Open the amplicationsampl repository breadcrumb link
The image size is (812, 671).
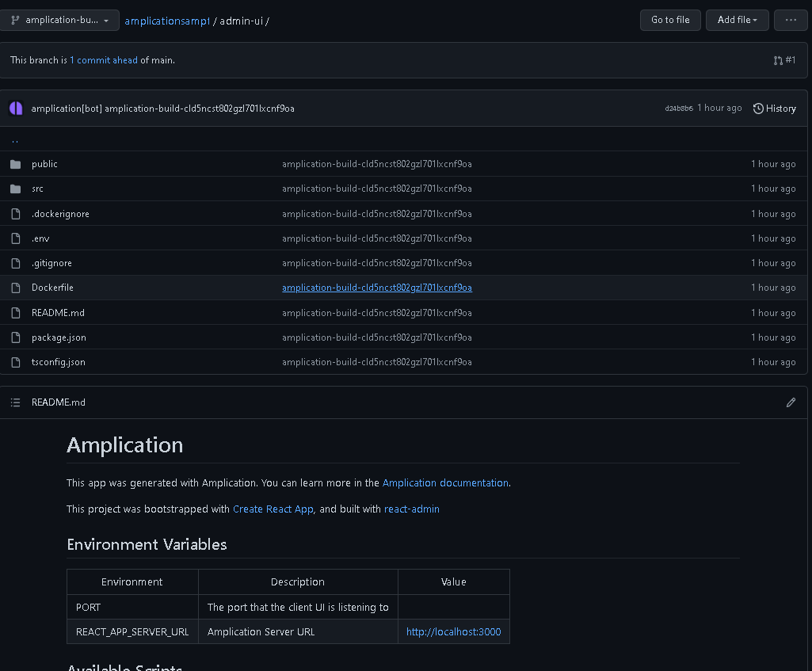(167, 21)
